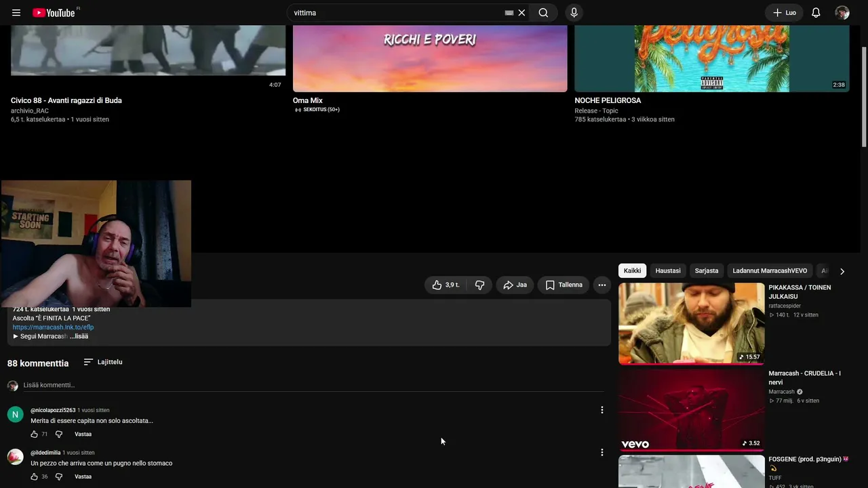The image size is (868, 488).
Task: Open the title 'Civico 88 - Avanti ragazzi di Buda'
Action: [66, 100]
